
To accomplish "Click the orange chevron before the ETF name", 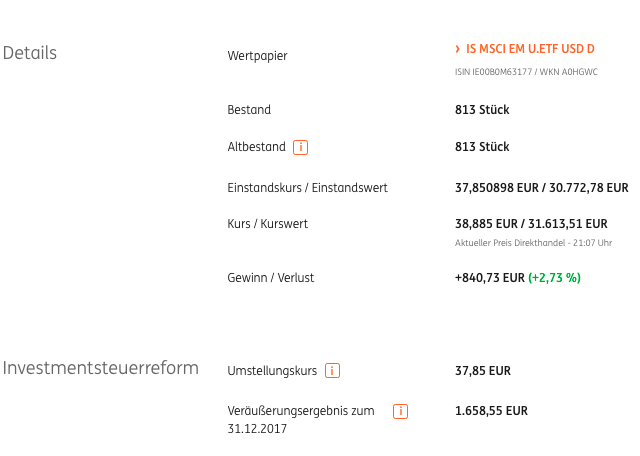I will (458, 49).
